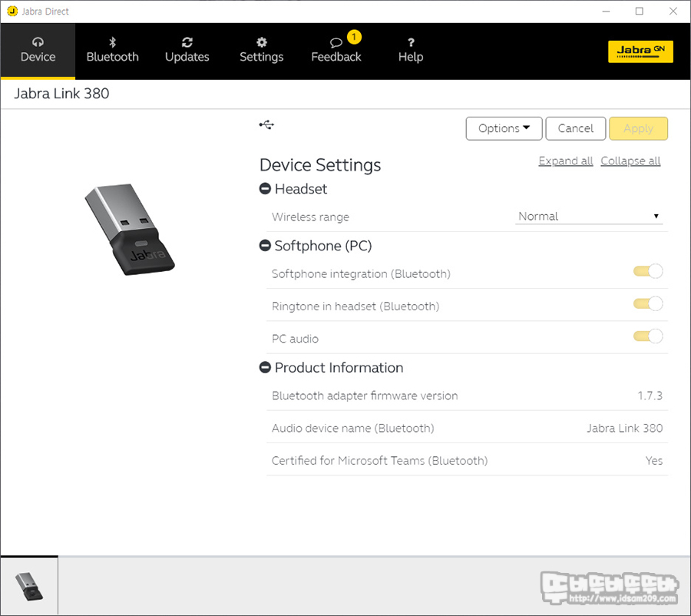Close the Jabra Direct window

point(673,11)
